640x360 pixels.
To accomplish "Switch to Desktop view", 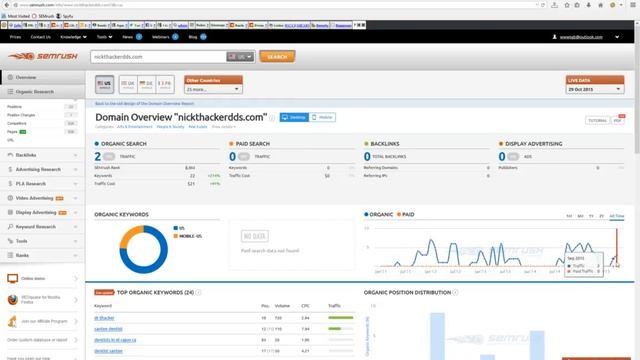I will pos(294,118).
